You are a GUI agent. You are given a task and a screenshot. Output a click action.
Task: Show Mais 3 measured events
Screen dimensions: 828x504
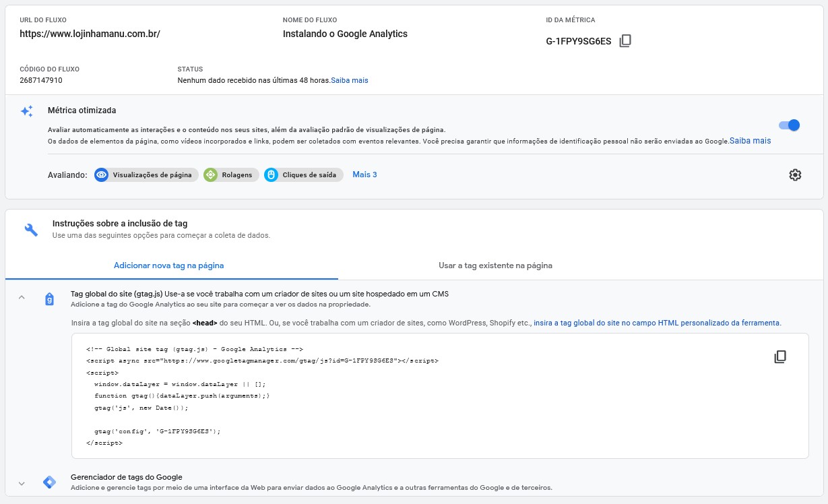click(x=364, y=175)
